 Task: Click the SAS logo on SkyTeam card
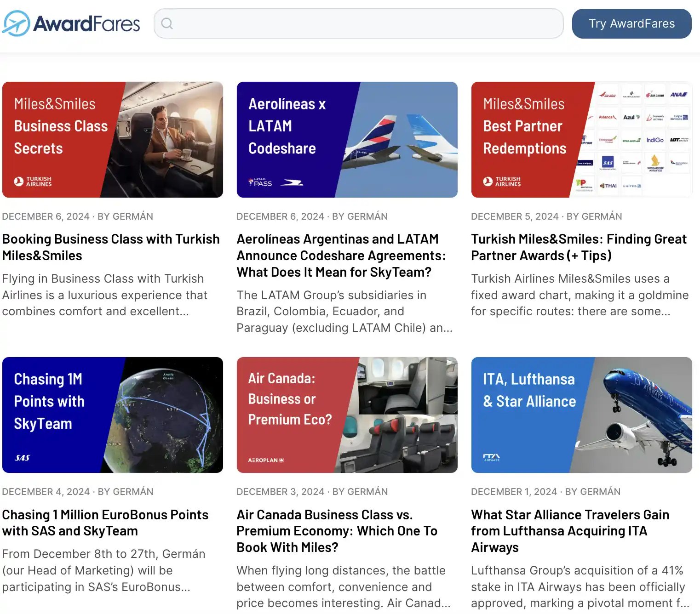23,458
